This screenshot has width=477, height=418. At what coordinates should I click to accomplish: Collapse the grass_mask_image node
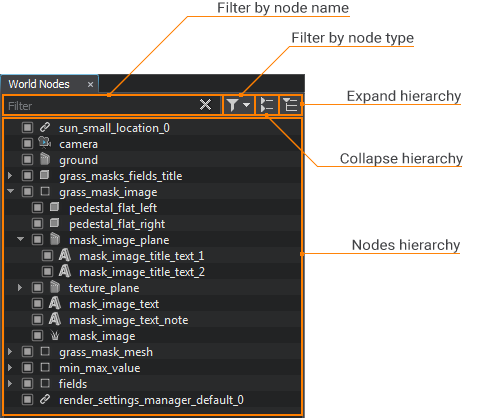pyautogui.click(x=11, y=191)
